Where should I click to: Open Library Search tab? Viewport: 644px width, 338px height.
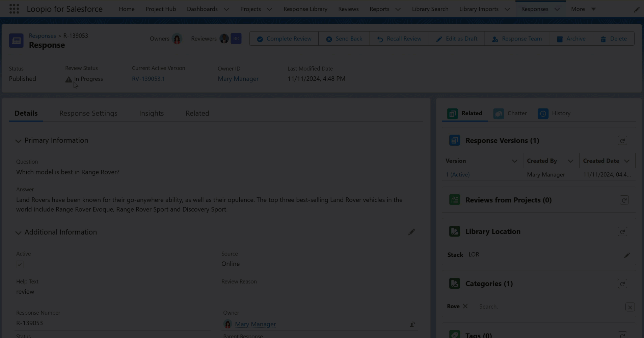coord(430,9)
